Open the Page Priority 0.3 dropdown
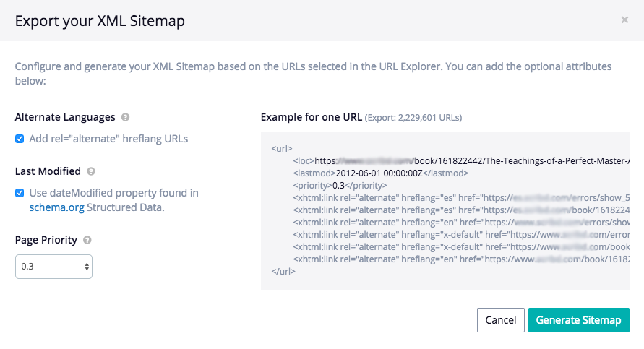This screenshot has width=644, height=349. click(x=53, y=267)
